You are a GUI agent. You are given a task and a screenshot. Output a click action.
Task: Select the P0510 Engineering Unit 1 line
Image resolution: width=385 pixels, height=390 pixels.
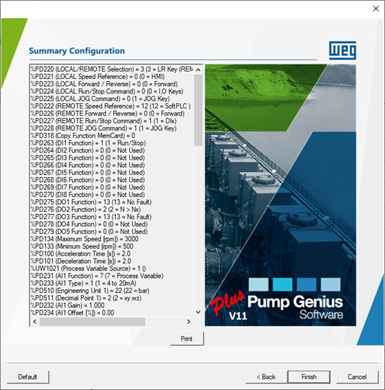90,291
